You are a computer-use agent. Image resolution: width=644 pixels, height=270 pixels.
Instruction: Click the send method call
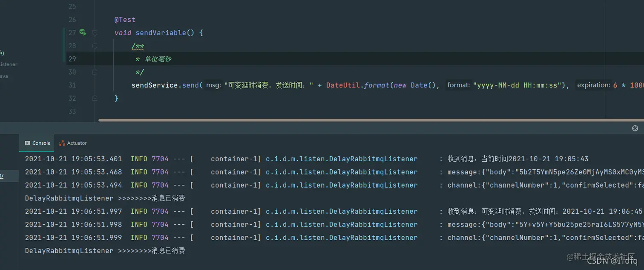[x=190, y=85]
